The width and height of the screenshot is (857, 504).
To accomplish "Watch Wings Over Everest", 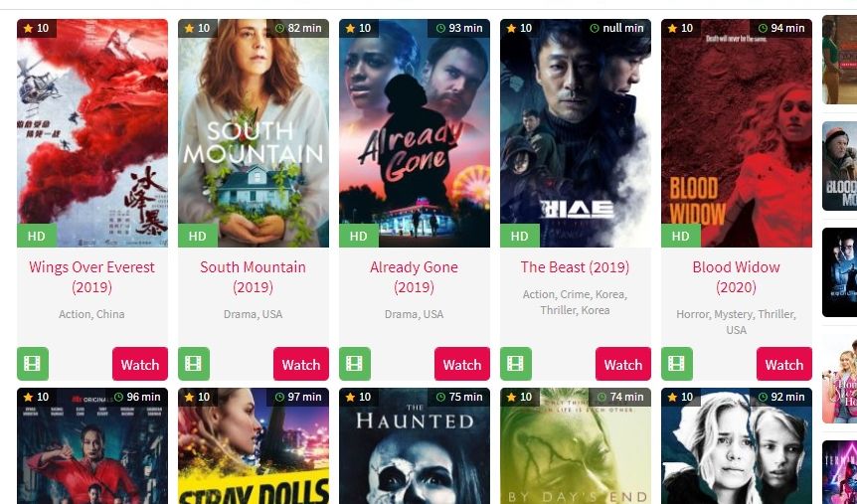I will click(140, 364).
